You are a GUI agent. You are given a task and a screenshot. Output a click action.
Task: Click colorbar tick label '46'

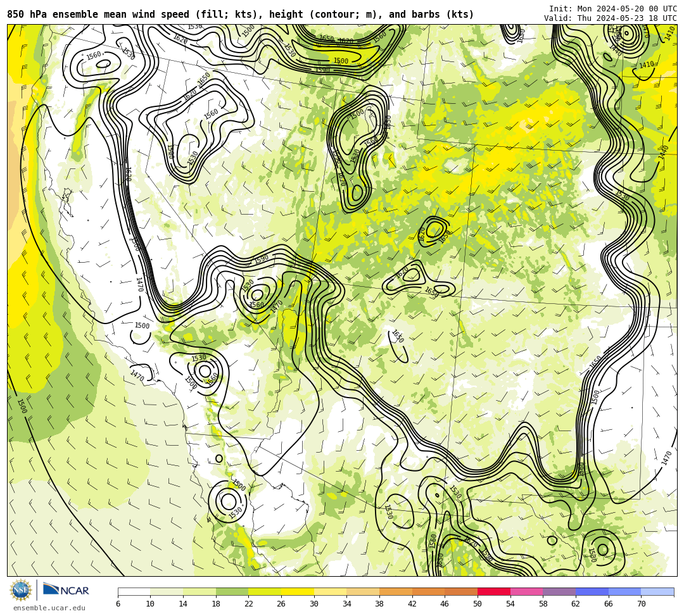[x=445, y=604]
